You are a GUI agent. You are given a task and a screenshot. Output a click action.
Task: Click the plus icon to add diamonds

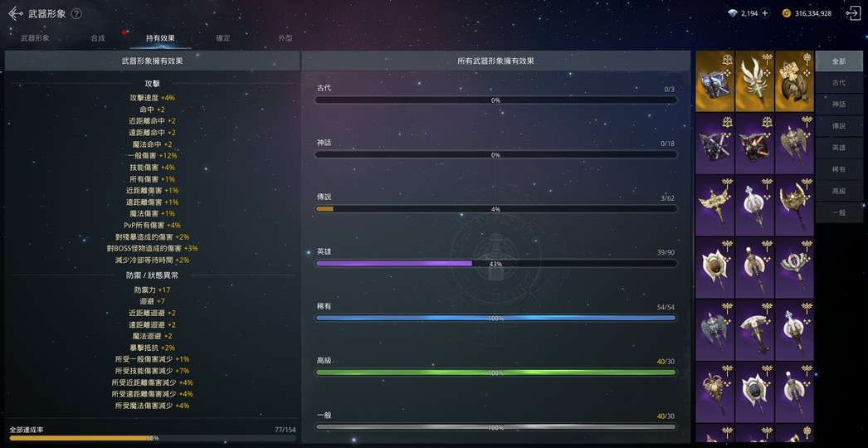[764, 13]
